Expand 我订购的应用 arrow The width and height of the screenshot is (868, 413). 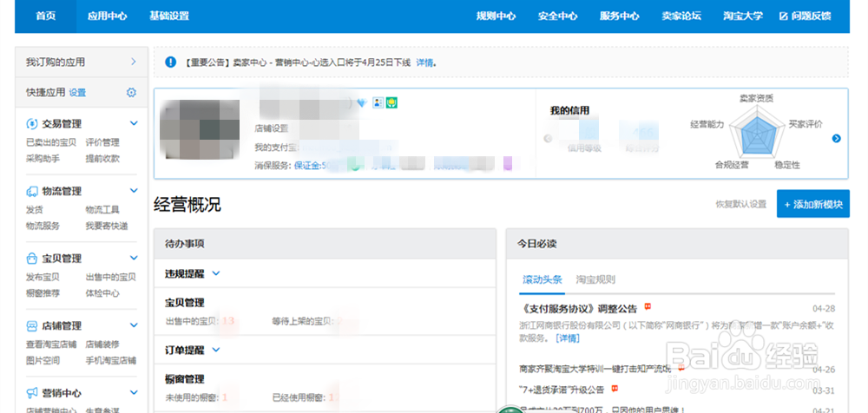(x=134, y=62)
